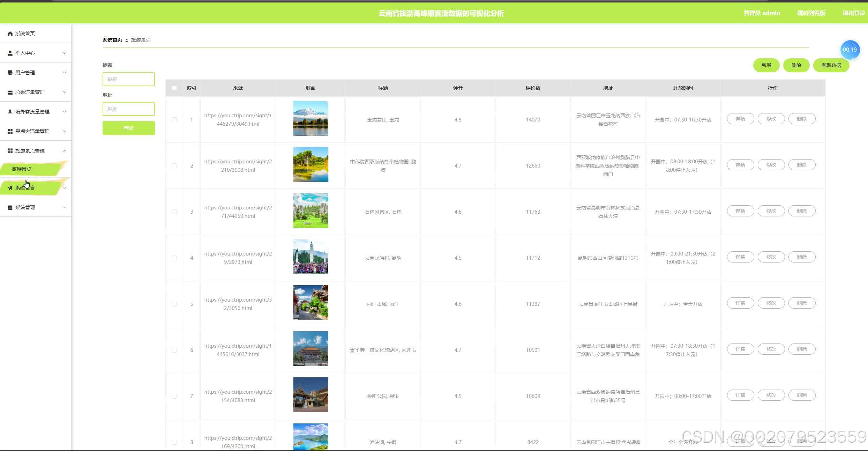Expand 用户管理 menu chevron
This screenshot has width=868, height=451.
tap(65, 73)
